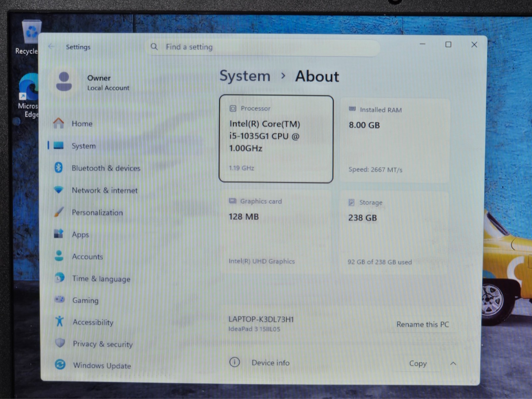Click the Processor chip icon
The height and width of the screenshot is (399, 532).
point(233,108)
